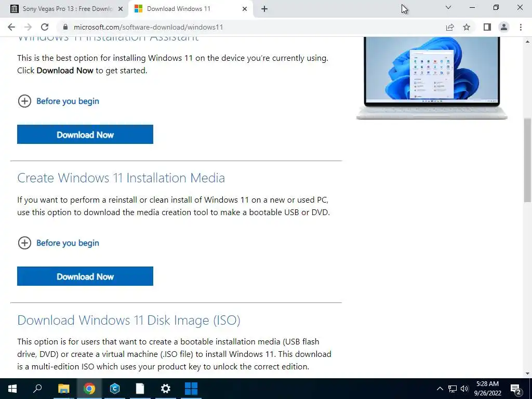Open Chrome three-dot menu
The image size is (532, 399).
point(521,27)
